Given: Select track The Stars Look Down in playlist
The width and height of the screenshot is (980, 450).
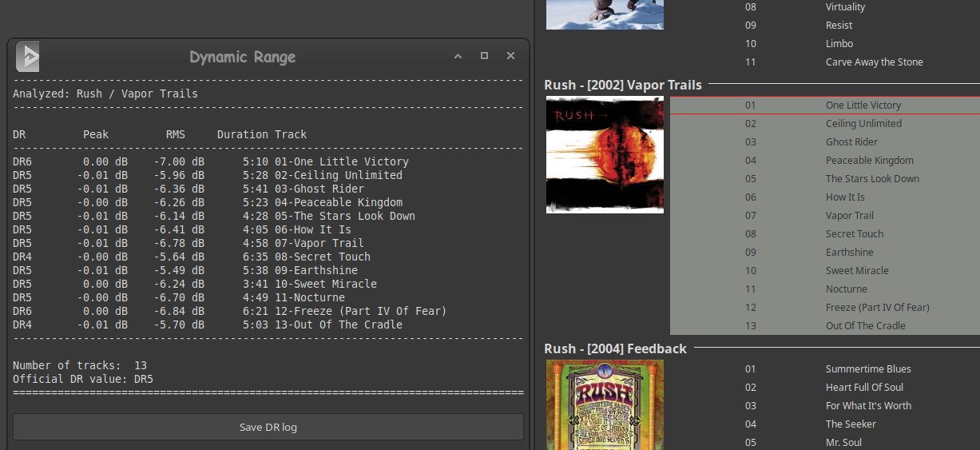Looking at the screenshot, I should [825, 178].
